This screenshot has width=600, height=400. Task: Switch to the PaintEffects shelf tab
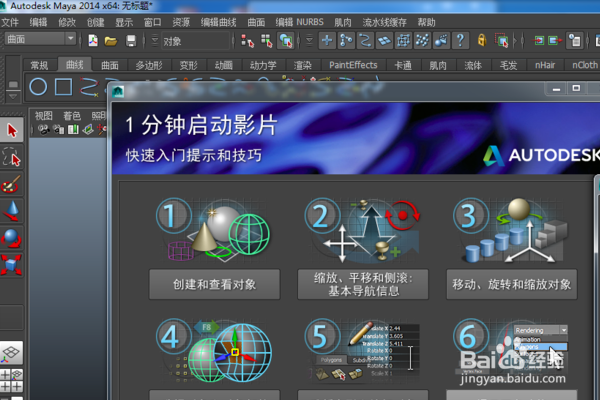coord(353,65)
